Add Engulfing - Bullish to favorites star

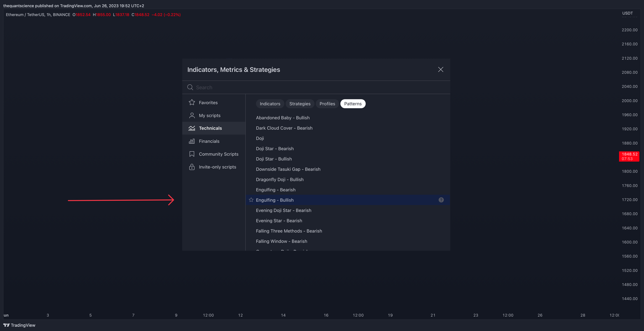[251, 200]
